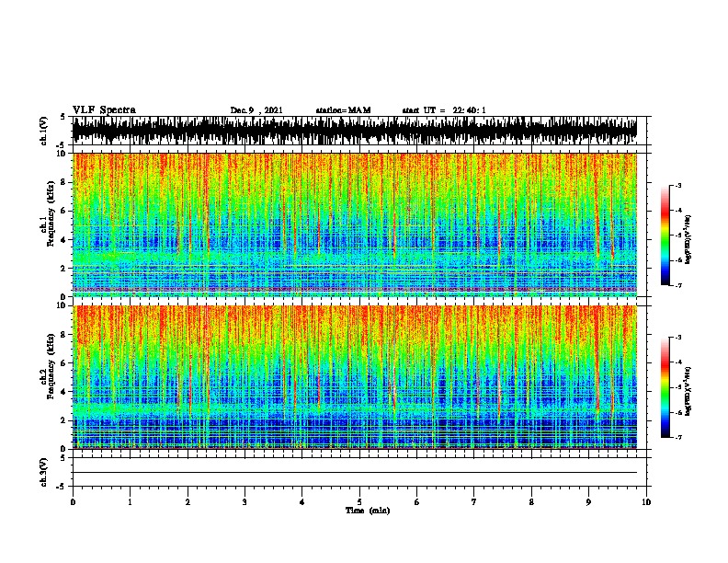Click the "0" tick on the time axis
This screenshot has width=728, height=563.
pos(73,502)
